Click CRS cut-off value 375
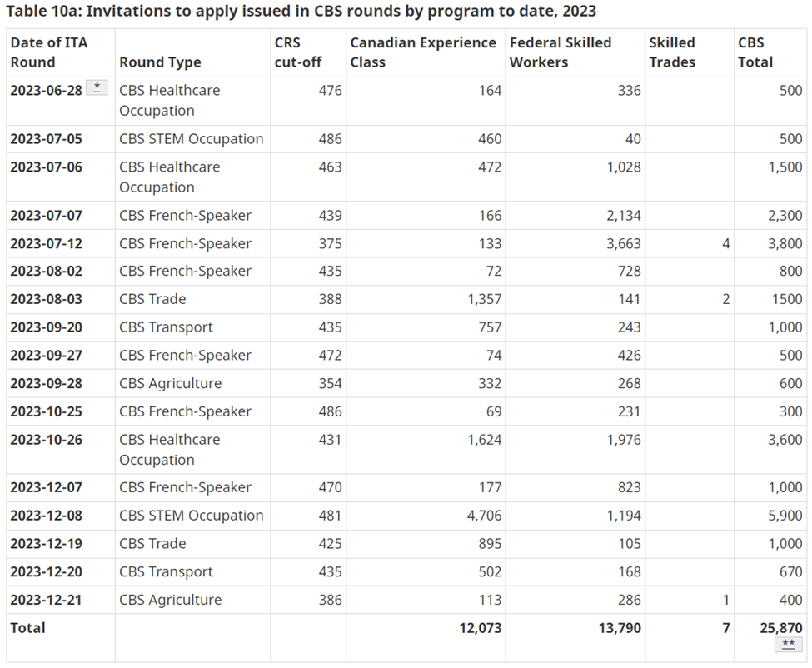The image size is (812, 668). (x=330, y=243)
